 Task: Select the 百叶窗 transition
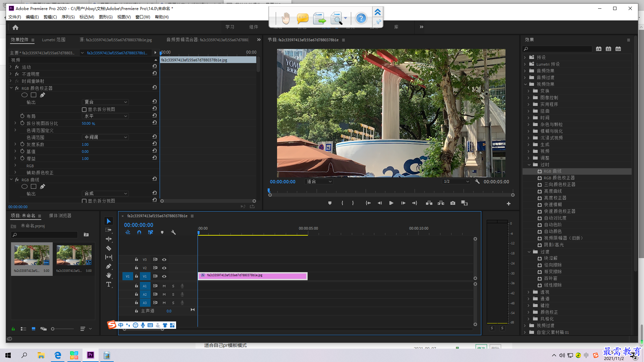pyautogui.click(x=551, y=278)
